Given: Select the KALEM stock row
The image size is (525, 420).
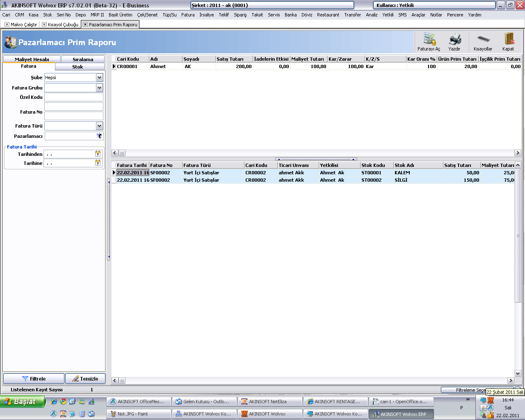Looking at the screenshot, I should pos(313,173).
